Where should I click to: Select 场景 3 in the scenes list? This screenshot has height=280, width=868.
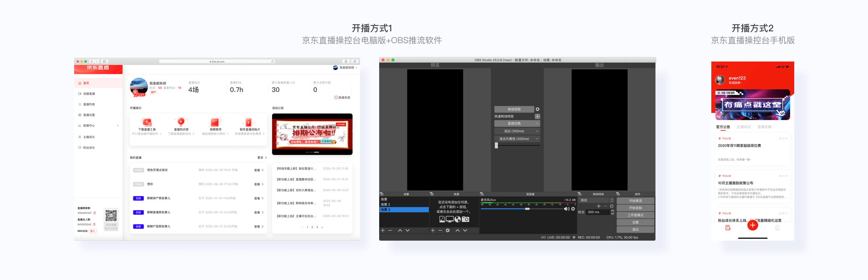click(x=404, y=210)
